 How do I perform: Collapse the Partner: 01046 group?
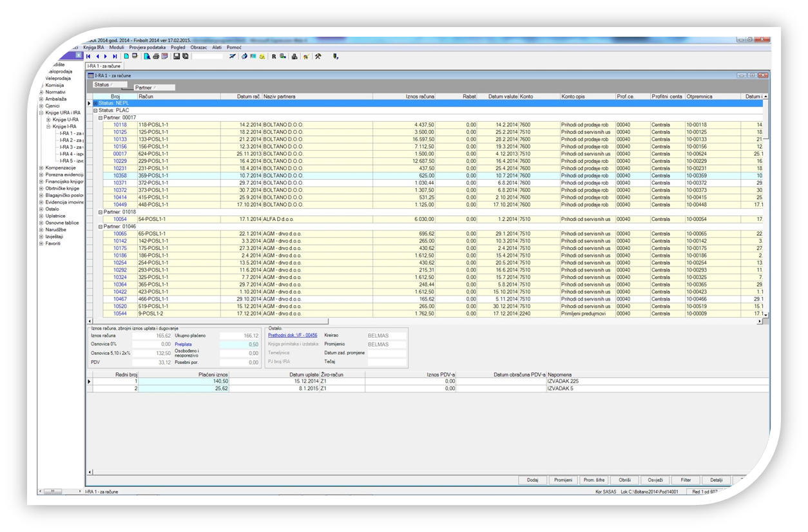[x=100, y=227]
